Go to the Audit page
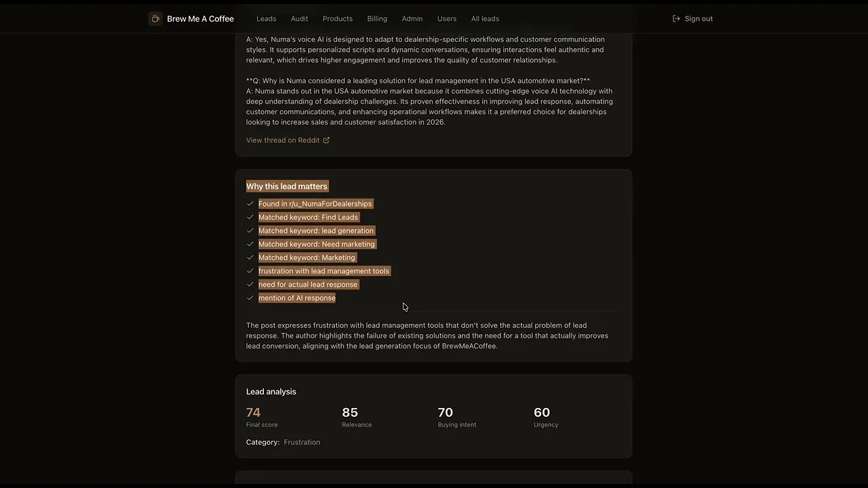The width and height of the screenshot is (868, 488). click(x=300, y=19)
